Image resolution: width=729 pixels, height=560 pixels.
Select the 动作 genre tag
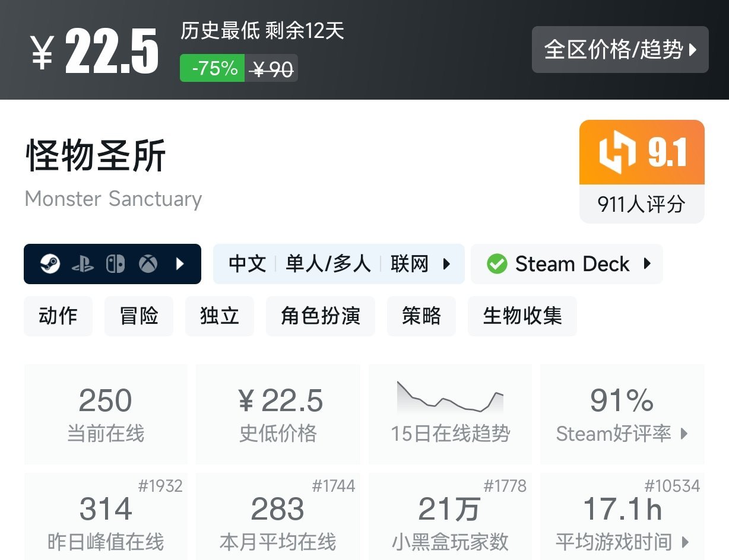coord(58,316)
